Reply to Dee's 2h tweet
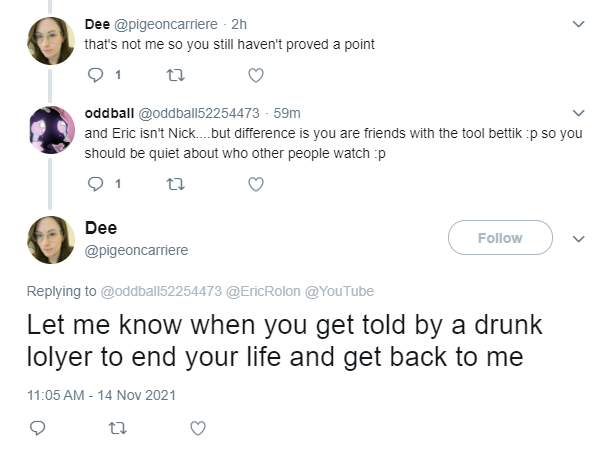The width and height of the screenshot is (613, 454). pyautogui.click(x=95, y=75)
